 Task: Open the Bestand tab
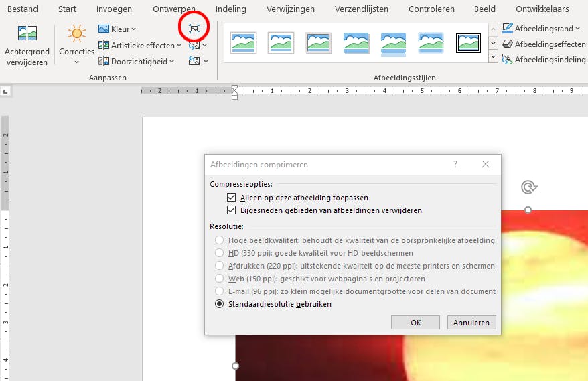pyautogui.click(x=23, y=9)
